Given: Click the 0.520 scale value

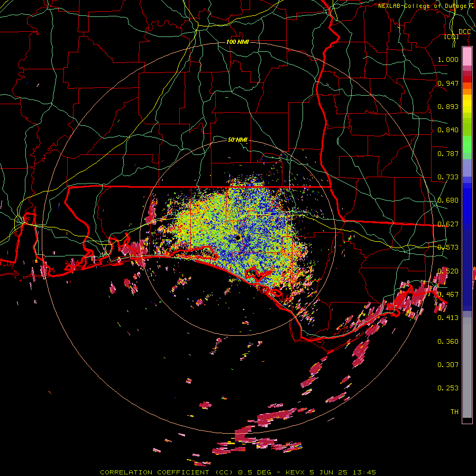Looking at the screenshot, I should (x=448, y=271).
